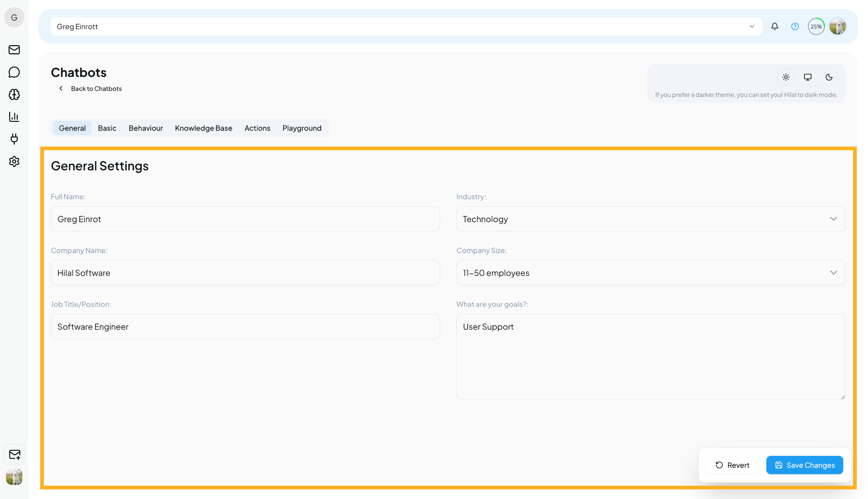This screenshot has height=499, width=868.
Task: Expand the Greg Einrott chatbot selector
Action: [x=752, y=26]
